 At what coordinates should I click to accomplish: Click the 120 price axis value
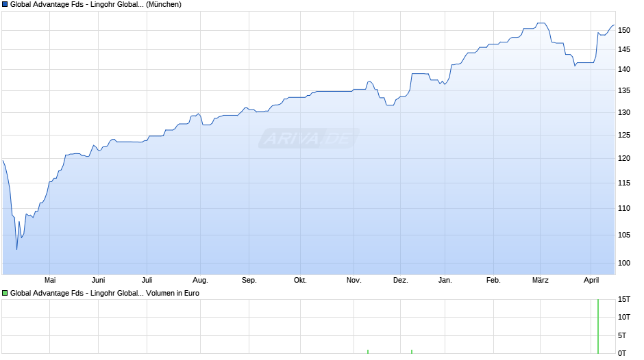tap(624, 159)
